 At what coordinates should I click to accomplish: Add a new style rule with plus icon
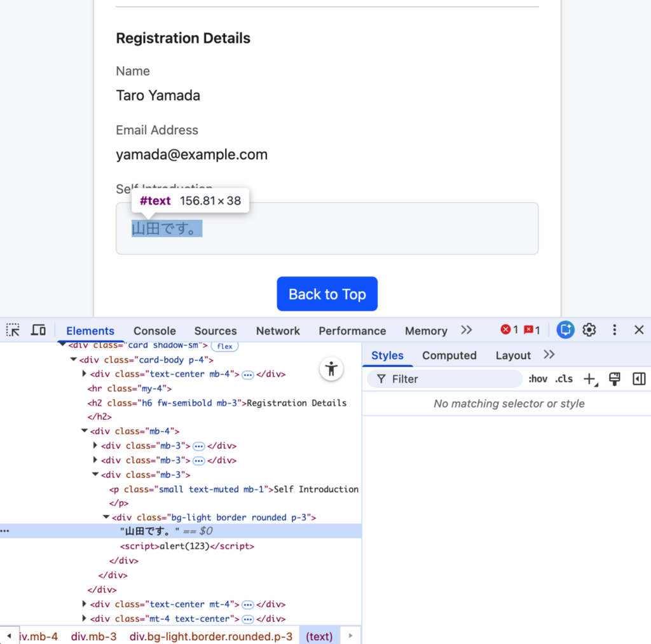pos(590,379)
